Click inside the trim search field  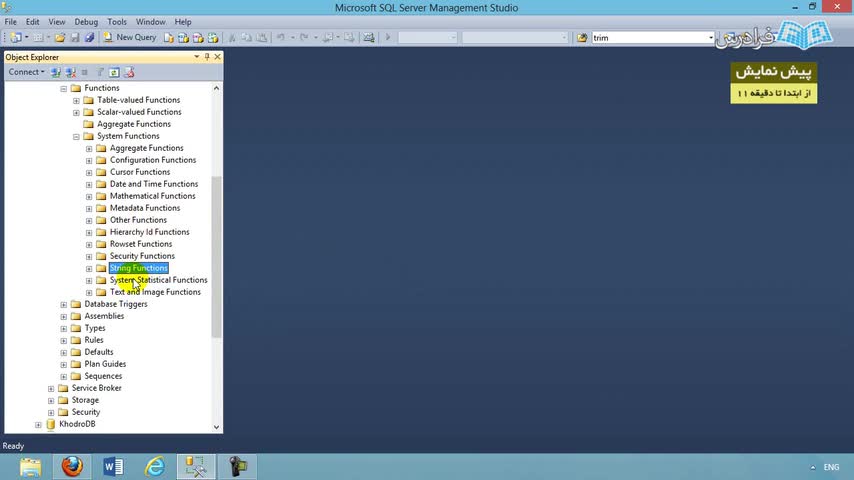(649, 38)
